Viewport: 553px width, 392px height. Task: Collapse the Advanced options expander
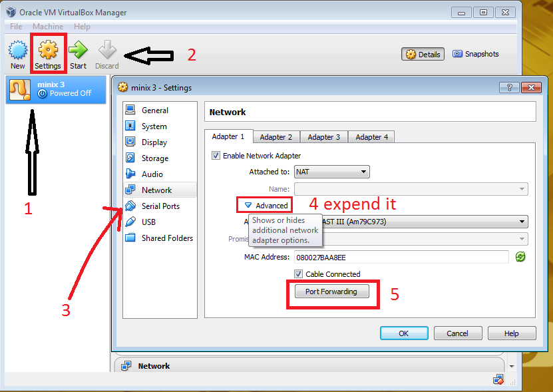[248, 205]
